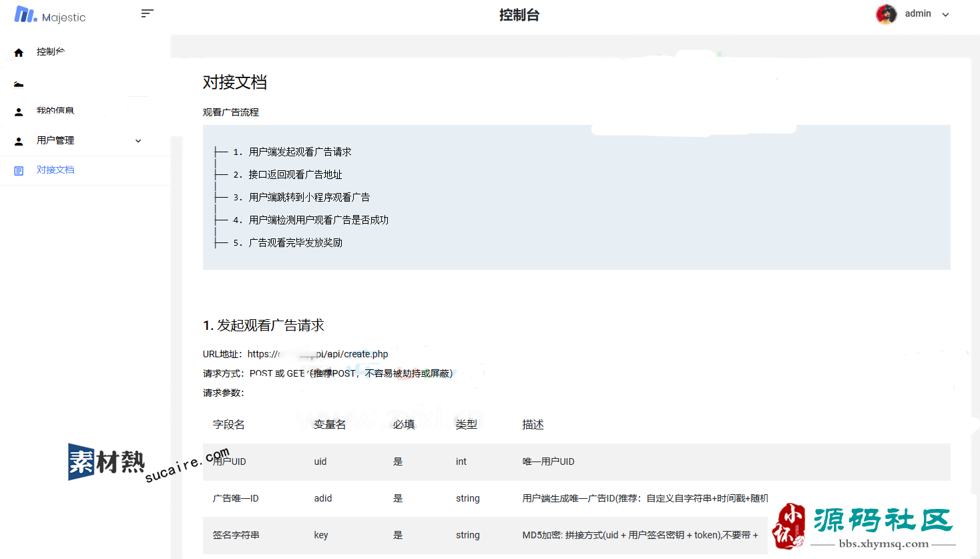Click the person icon beside 用户管理

coord(19,141)
